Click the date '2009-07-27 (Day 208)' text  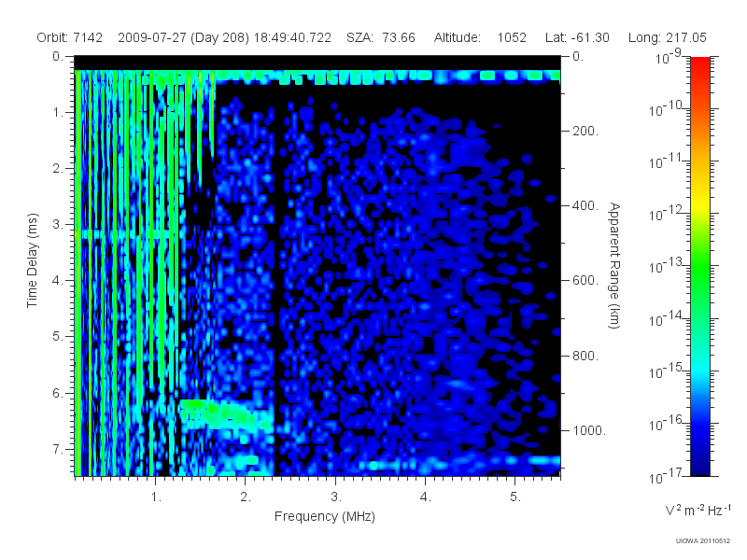pos(183,37)
